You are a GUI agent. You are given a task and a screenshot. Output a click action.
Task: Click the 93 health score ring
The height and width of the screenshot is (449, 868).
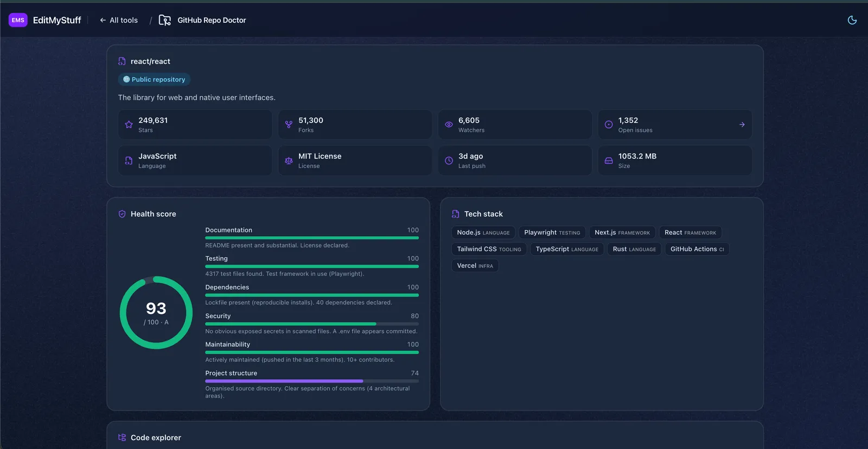click(x=156, y=313)
